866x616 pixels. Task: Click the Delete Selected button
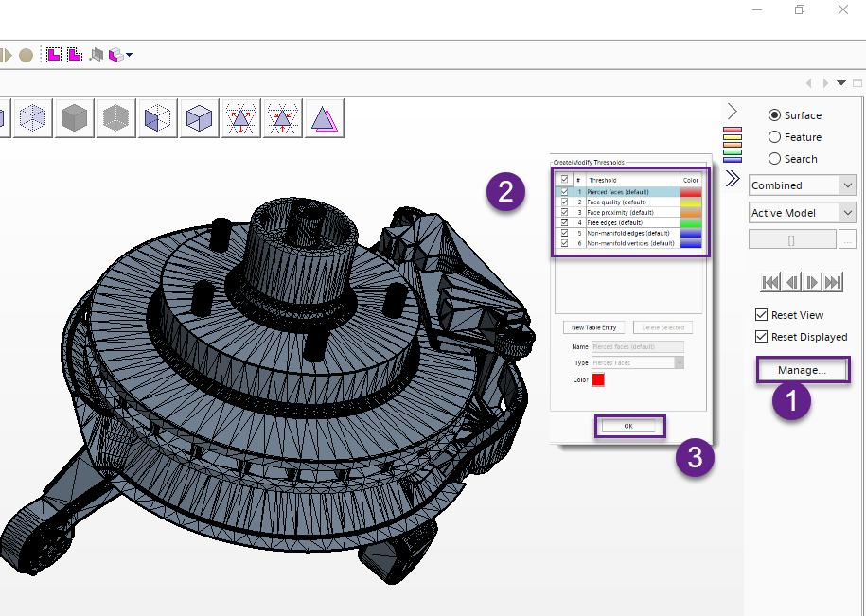click(663, 327)
